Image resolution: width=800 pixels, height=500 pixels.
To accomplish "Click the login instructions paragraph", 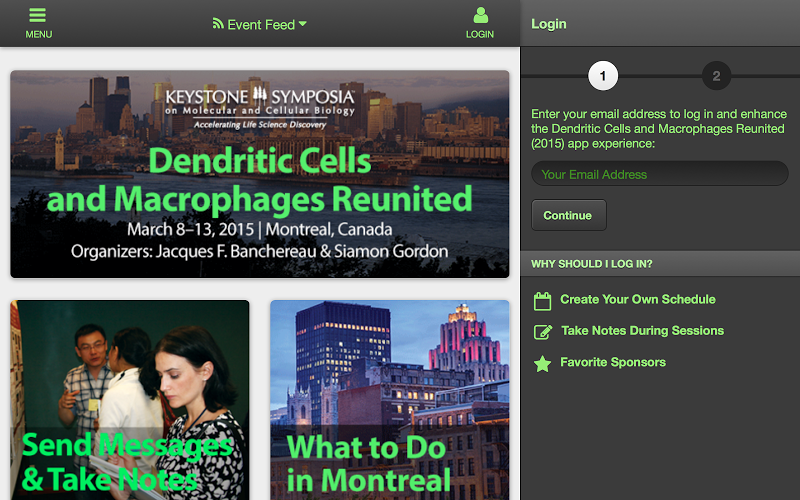I will click(659, 129).
